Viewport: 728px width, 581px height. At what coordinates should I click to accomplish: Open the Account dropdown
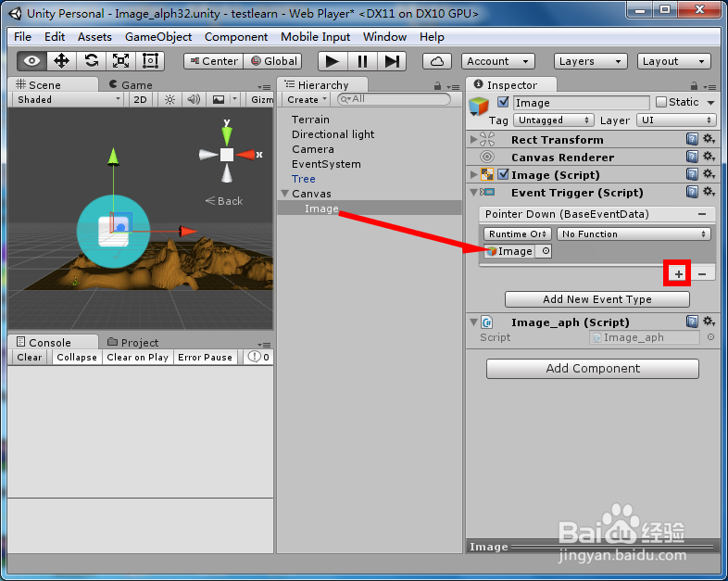click(497, 61)
